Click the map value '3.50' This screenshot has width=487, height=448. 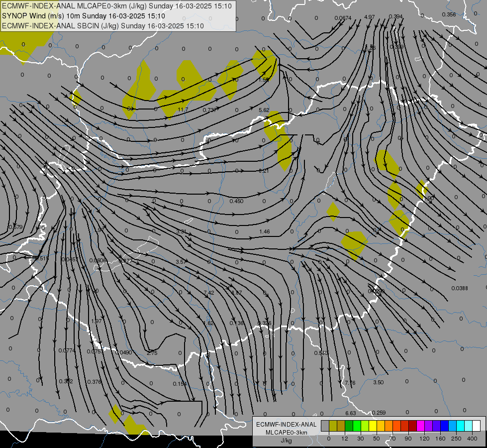tap(378, 382)
